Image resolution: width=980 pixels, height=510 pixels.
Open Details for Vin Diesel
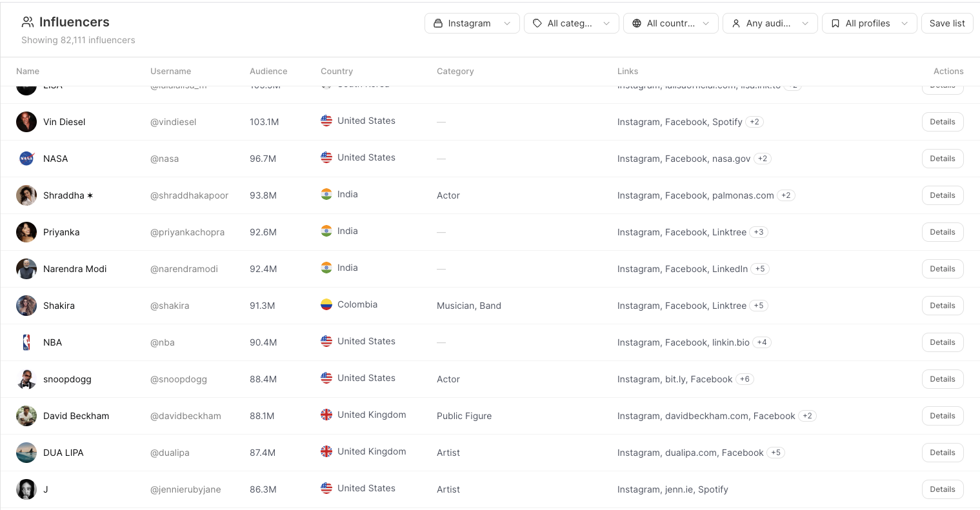(x=943, y=122)
